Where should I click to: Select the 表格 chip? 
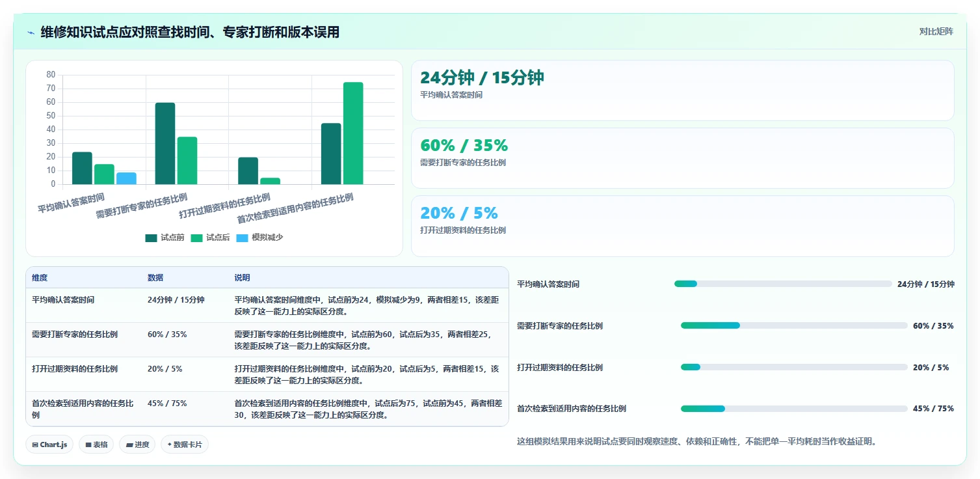pyautogui.click(x=96, y=445)
